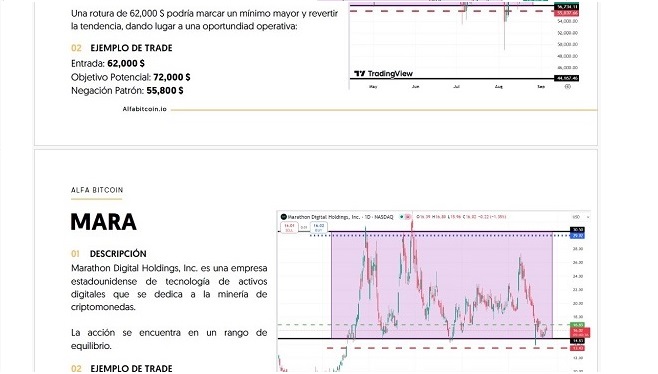
Task: Click the Marathon Digital Holdings symbol logo
Action: (x=283, y=217)
